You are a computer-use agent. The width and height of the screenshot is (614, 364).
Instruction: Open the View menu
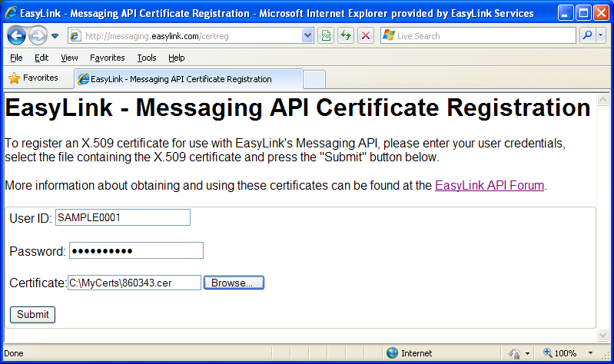[x=69, y=58]
